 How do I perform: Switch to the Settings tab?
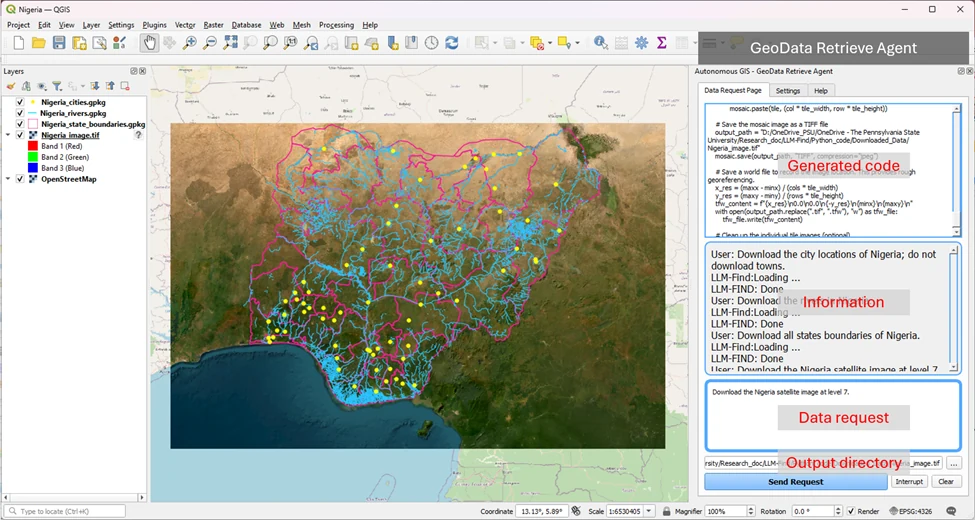788,91
